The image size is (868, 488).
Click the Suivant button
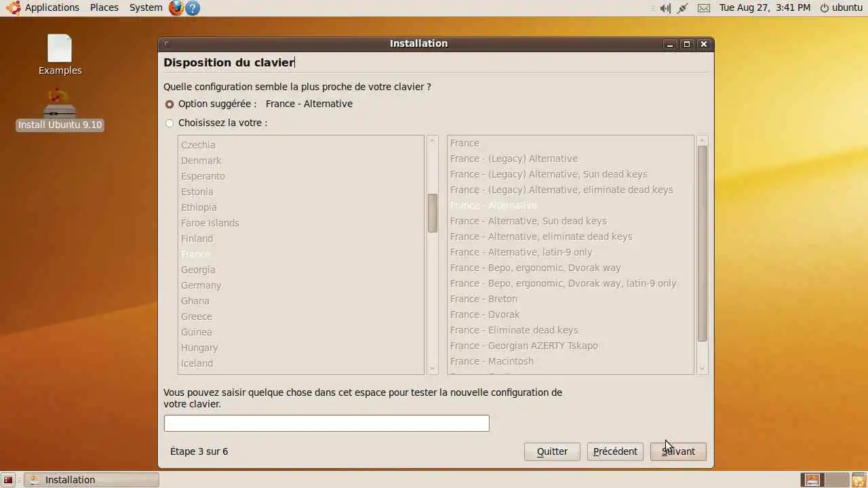678,451
